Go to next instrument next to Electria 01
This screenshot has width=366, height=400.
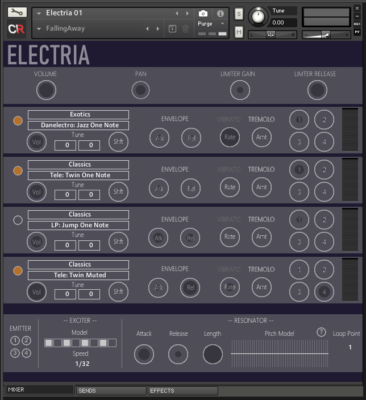point(187,13)
